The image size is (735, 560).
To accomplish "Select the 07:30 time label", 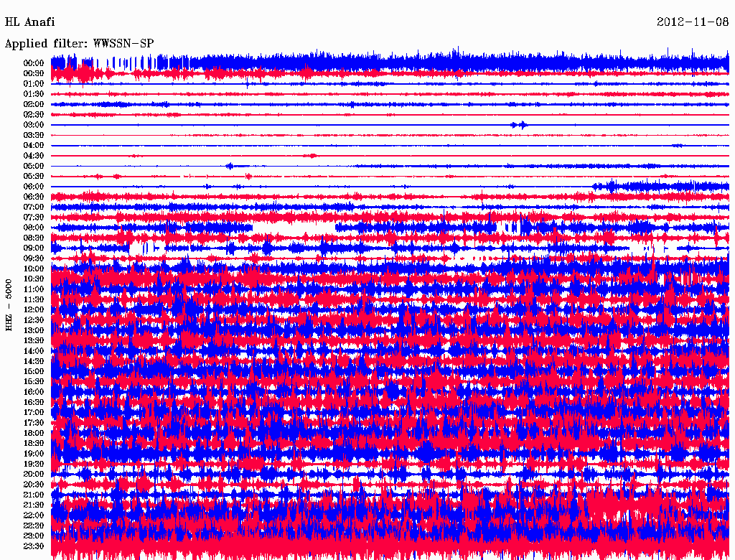I will point(33,218).
